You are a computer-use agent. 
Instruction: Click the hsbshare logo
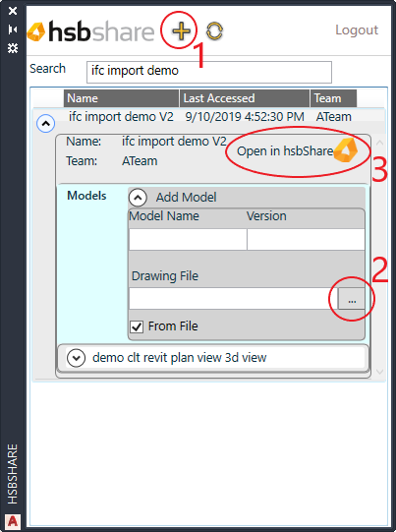coord(90,31)
